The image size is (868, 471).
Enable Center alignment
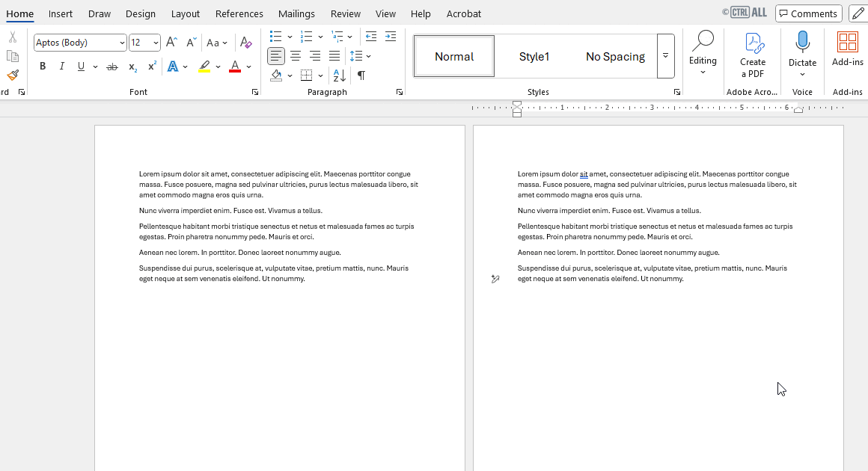coord(296,55)
